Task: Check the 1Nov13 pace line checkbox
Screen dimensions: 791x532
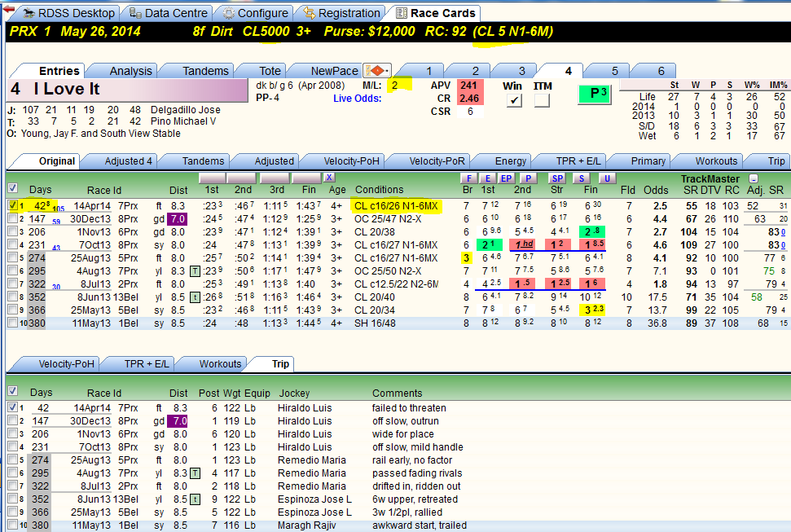Action: (12, 231)
